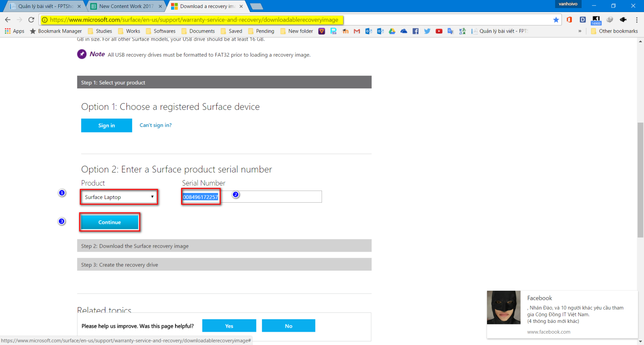Click the blue R bookmark icon
The image size is (644, 345).
[333, 31]
